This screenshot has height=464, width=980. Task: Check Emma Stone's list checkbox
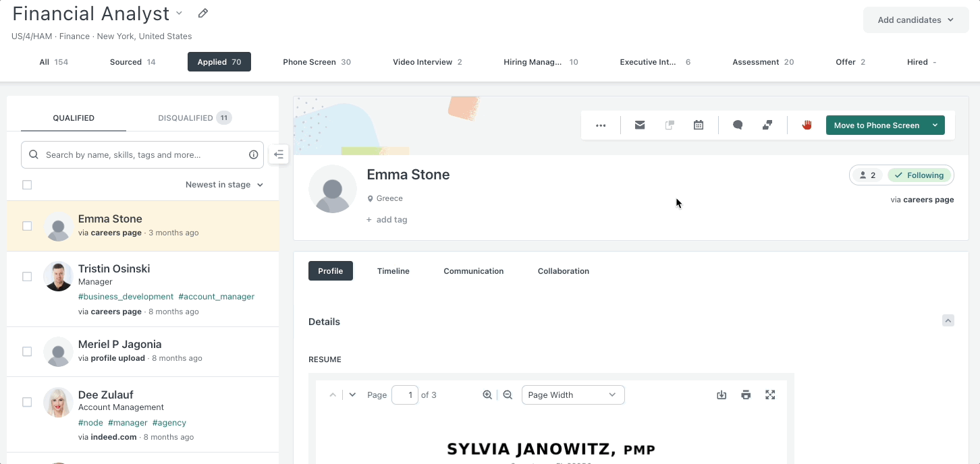click(x=27, y=226)
